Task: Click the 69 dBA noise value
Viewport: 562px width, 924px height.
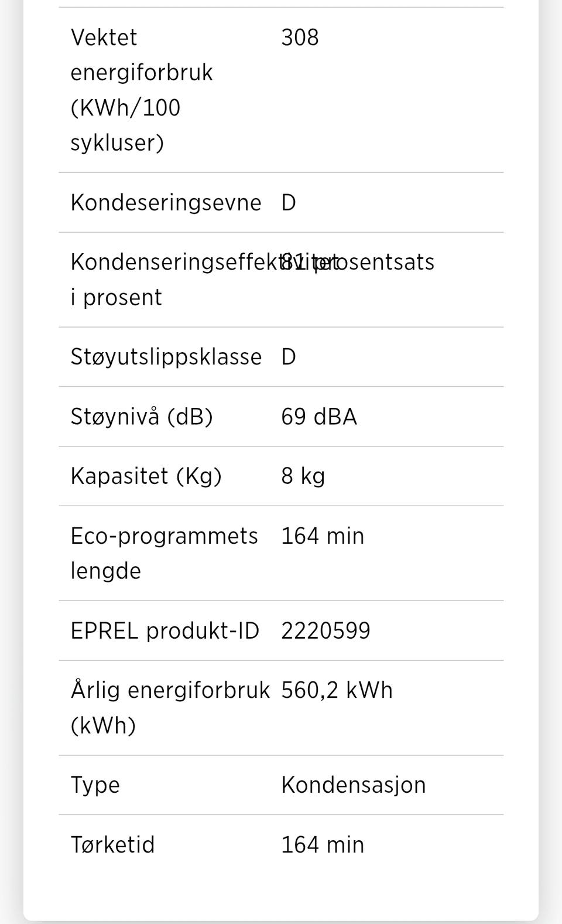Action: point(319,417)
